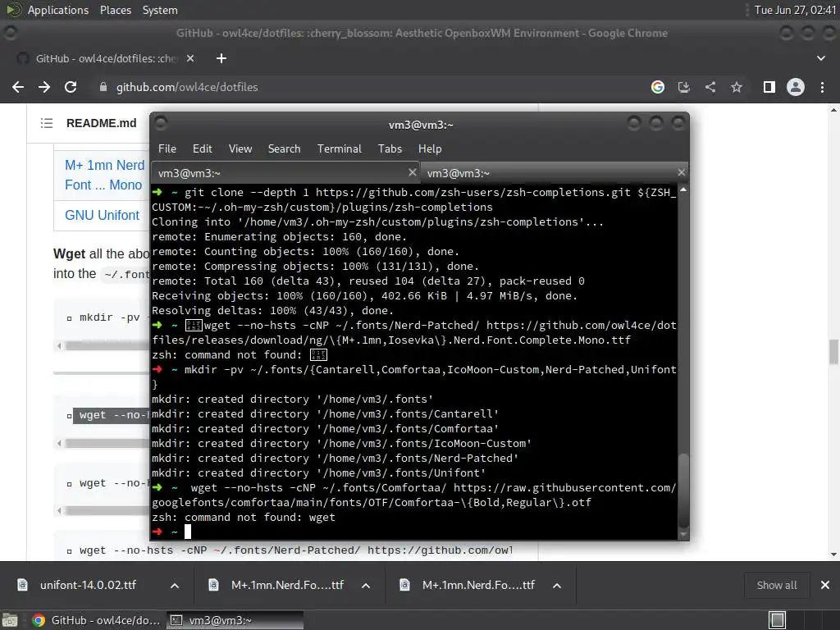840x630 pixels.
Task: Open the terminal Help menu
Action: coord(430,149)
